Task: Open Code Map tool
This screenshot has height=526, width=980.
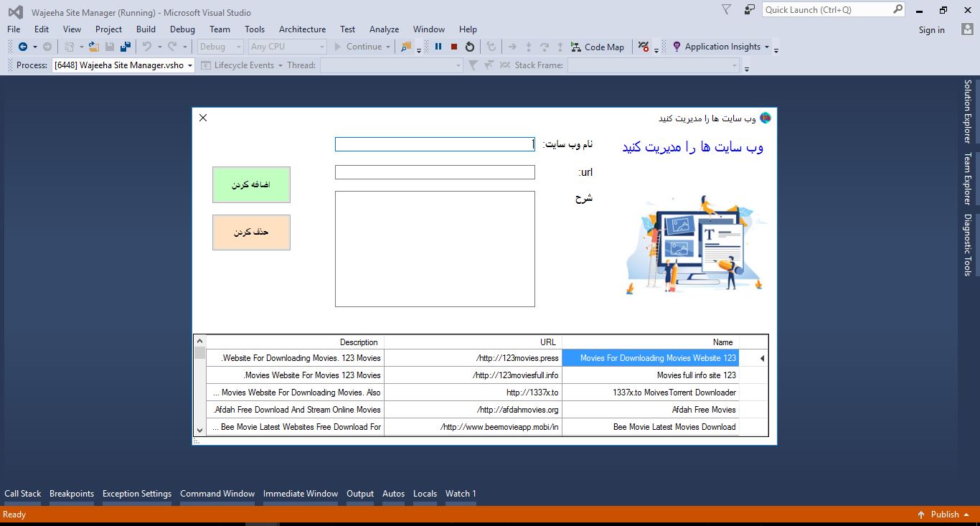Action: 598,47
